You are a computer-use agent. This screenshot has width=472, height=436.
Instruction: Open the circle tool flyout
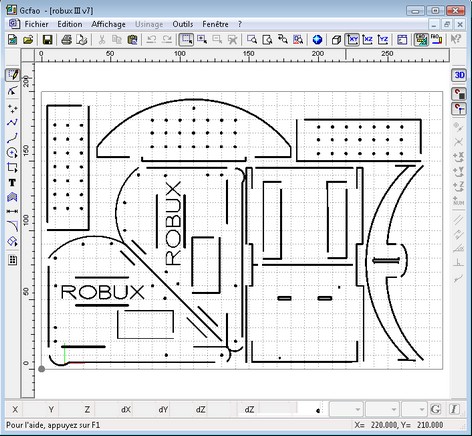(x=12, y=153)
